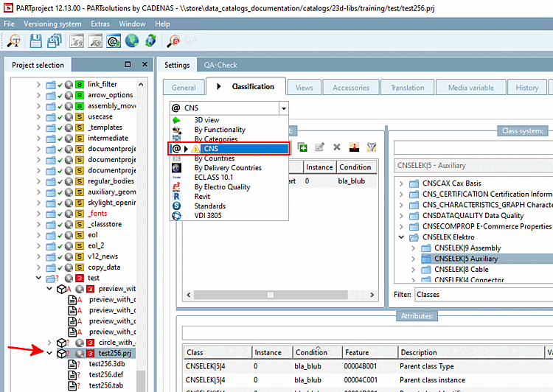Expand CNSELEK|9 Assembly class

[413, 248]
